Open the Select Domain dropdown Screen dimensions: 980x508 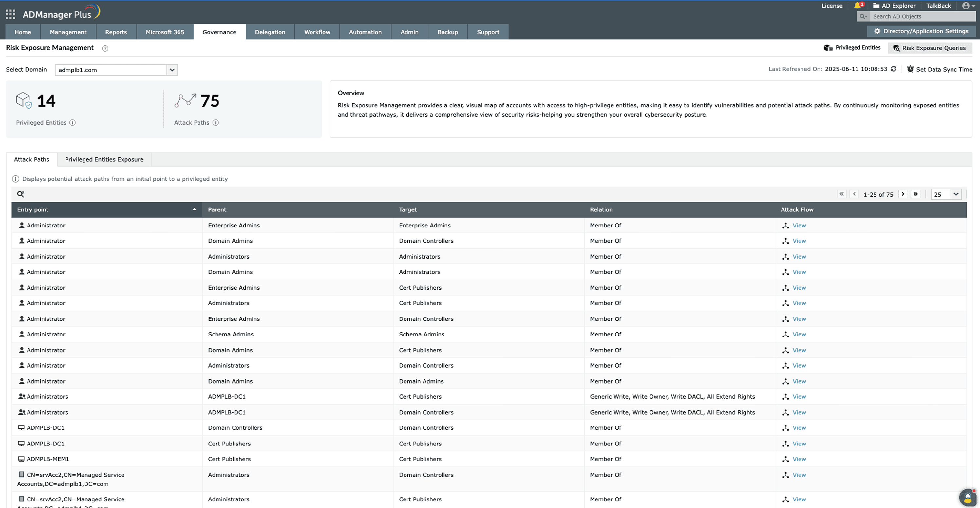point(172,70)
